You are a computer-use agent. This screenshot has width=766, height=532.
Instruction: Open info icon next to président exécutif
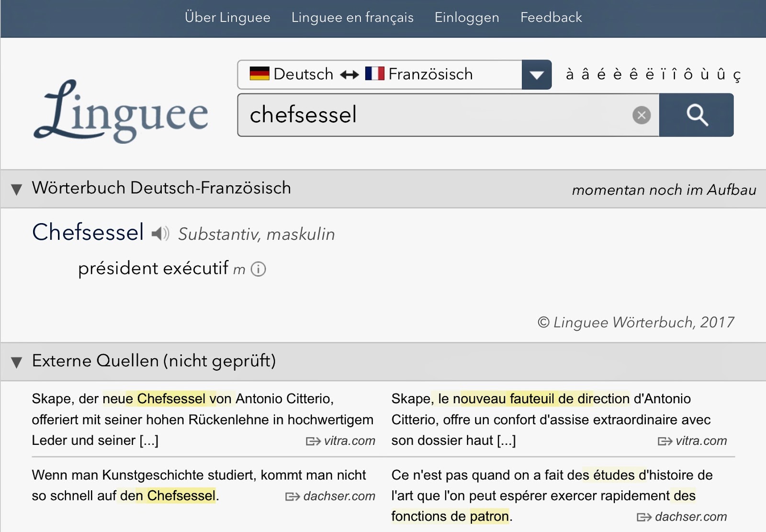click(x=259, y=269)
